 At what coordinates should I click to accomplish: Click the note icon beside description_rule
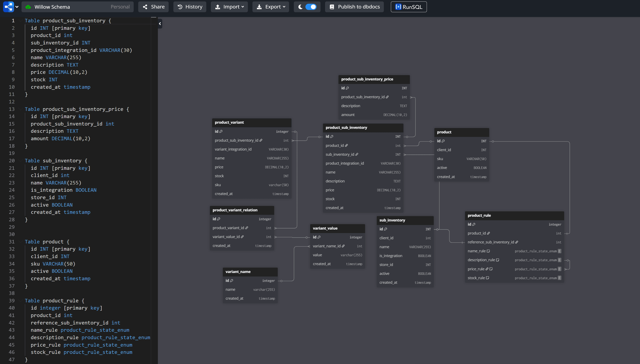coord(497,260)
